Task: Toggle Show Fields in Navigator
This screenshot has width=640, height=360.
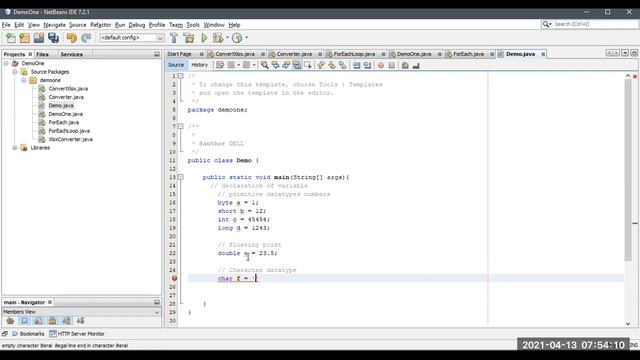Action: coord(24,321)
